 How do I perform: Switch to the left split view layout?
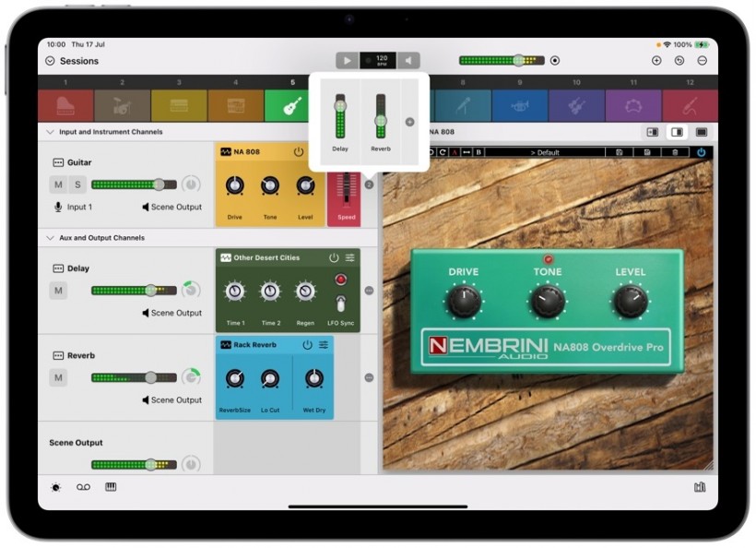click(653, 132)
